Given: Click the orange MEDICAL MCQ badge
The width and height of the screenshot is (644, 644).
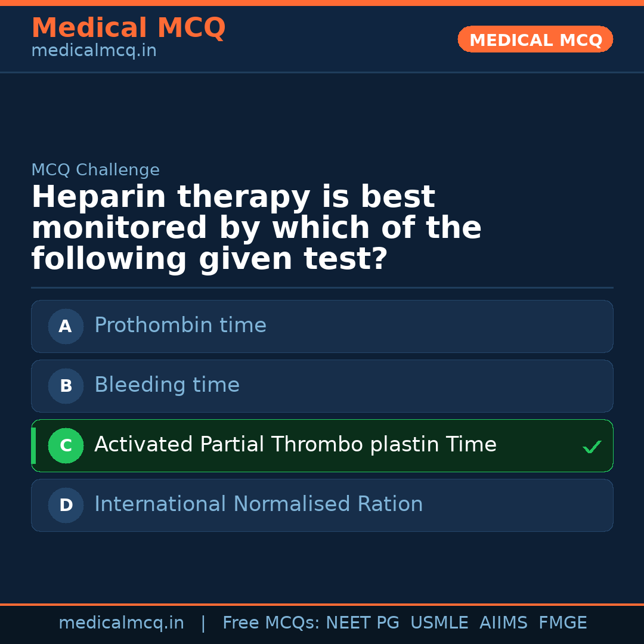Looking at the screenshot, I should [x=535, y=39].
